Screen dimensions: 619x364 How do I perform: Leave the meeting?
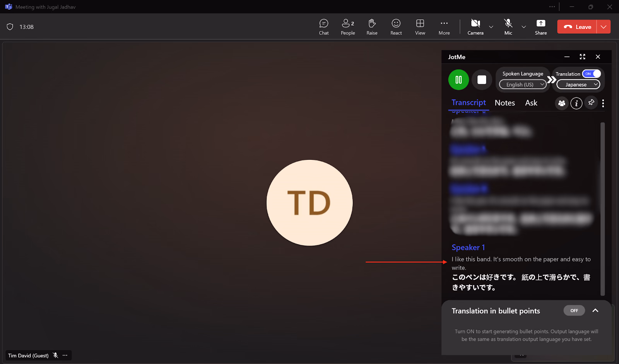(577, 27)
